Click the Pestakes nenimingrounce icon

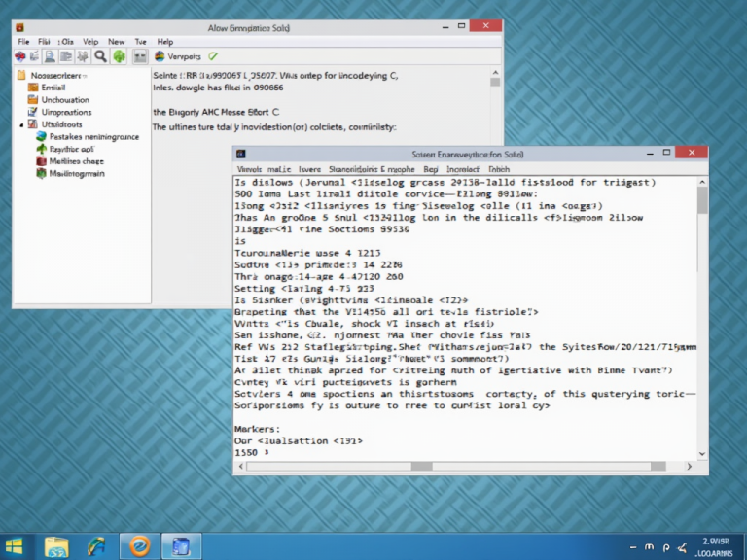pos(42,137)
